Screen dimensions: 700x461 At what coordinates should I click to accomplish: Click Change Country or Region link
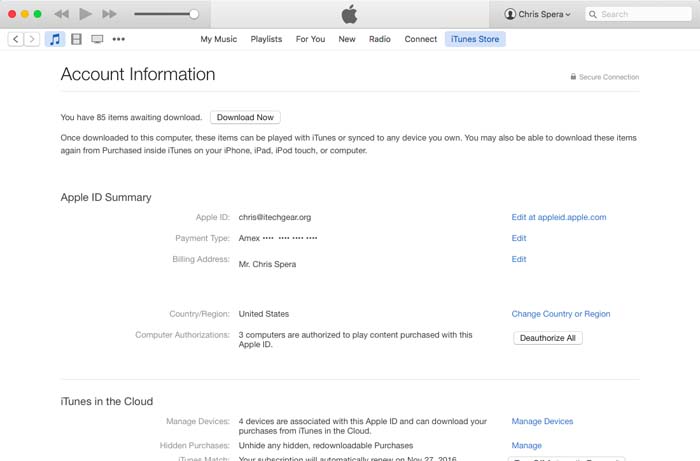click(x=561, y=314)
